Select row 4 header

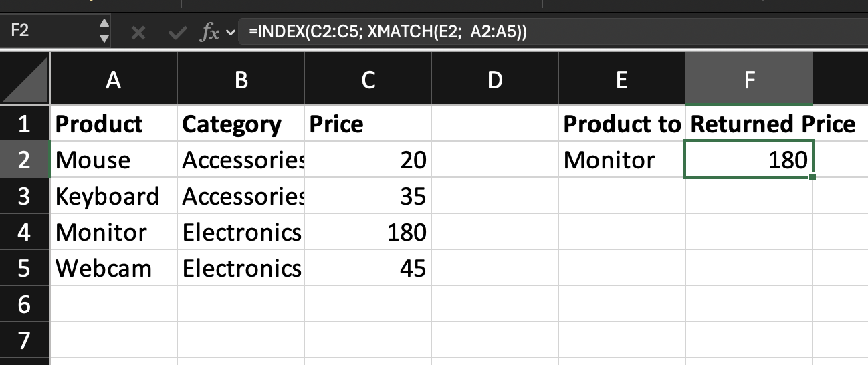click(x=25, y=232)
